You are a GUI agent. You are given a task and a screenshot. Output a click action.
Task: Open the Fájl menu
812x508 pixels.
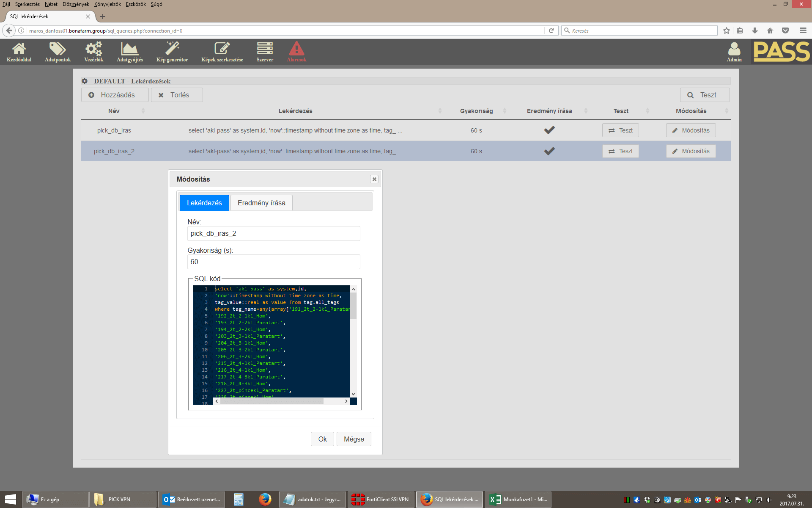coord(6,4)
